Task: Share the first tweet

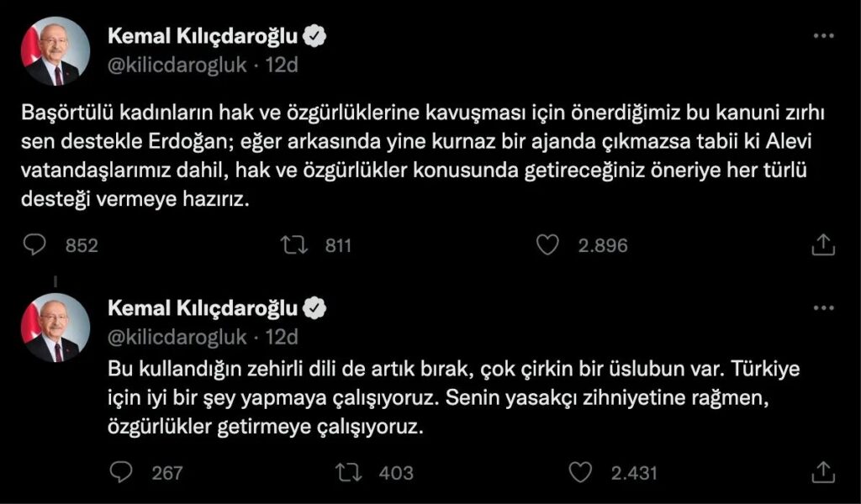Action: (x=823, y=245)
